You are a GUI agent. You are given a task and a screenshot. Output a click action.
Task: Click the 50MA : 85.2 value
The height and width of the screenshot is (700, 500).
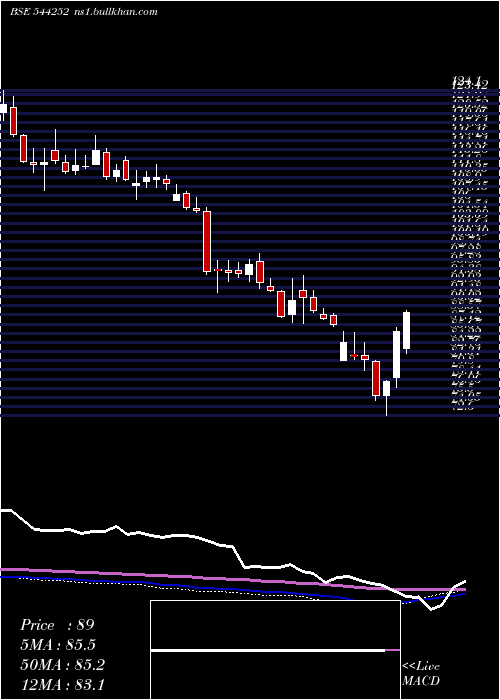(62, 665)
